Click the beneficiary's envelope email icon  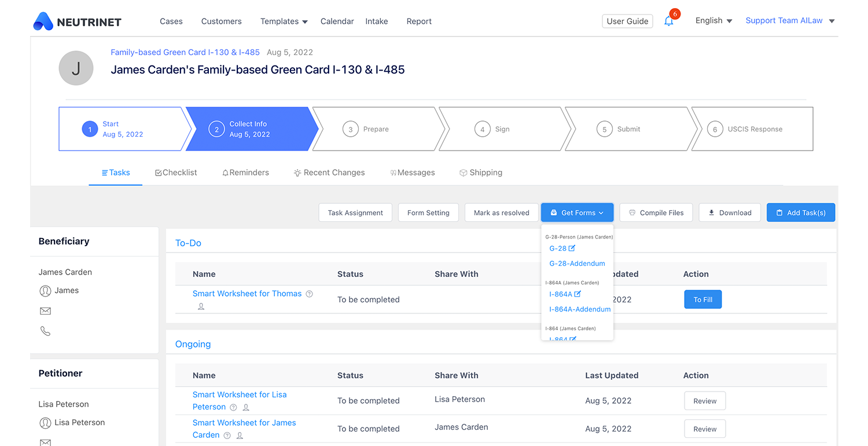(45, 311)
